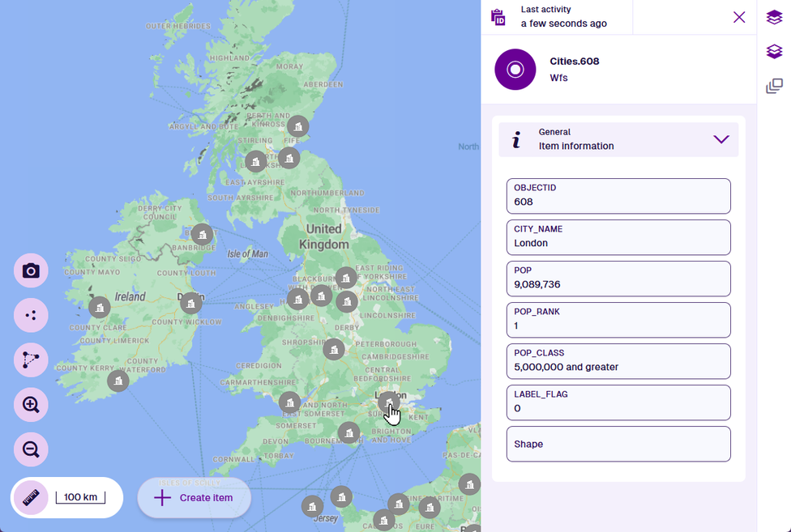Click the Cities.608 purple circle icon
Image resolution: width=791 pixels, height=532 pixels.
(x=515, y=70)
